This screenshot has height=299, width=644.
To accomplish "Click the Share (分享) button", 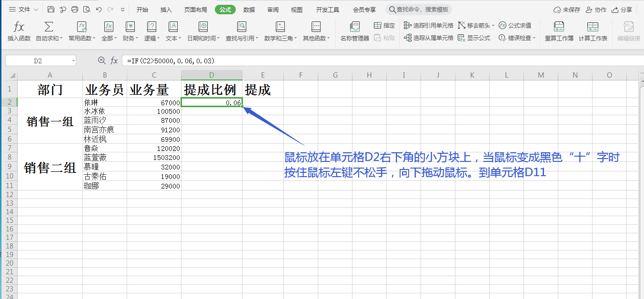I will coord(622,10).
